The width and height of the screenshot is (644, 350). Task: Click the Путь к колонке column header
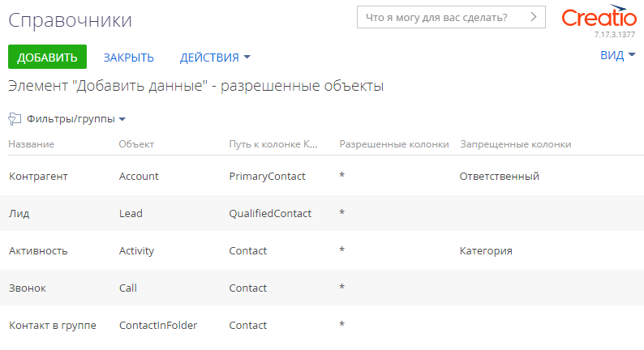coord(273,144)
